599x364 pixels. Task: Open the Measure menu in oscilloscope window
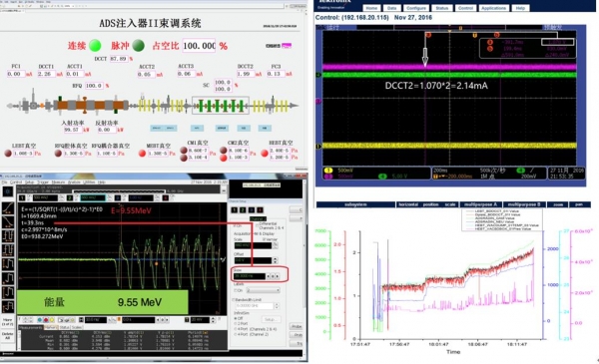tap(58, 182)
